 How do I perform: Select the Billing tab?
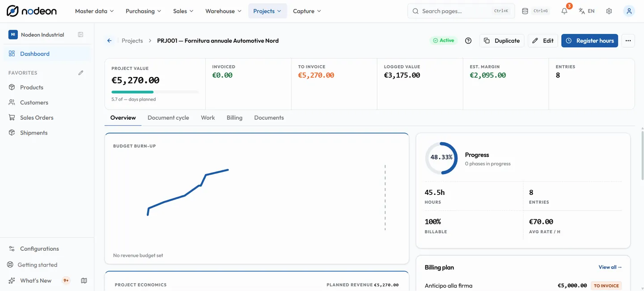[234, 118]
